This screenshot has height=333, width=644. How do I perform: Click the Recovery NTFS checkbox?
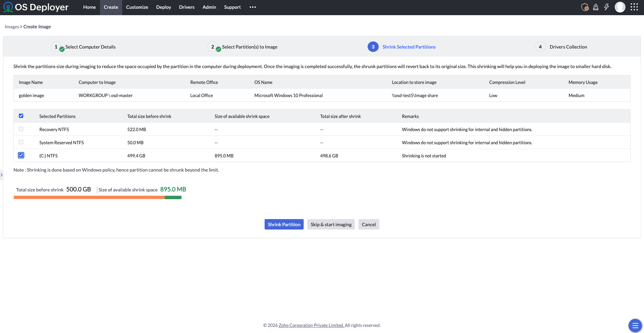click(x=21, y=129)
